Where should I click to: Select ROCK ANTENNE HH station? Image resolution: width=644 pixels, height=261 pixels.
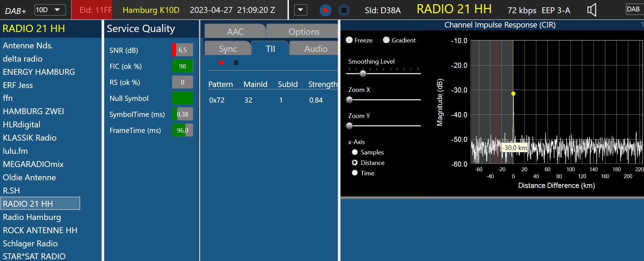pyautogui.click(x=40, y=230)
